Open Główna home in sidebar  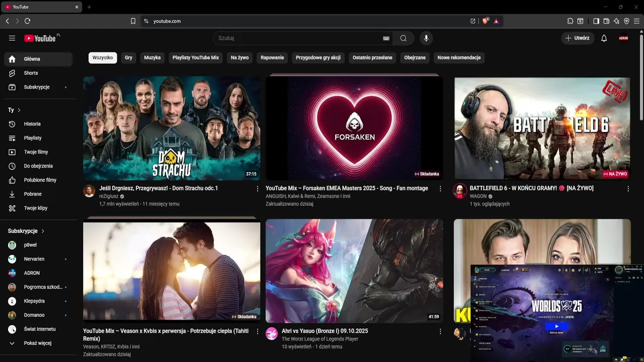38,59
